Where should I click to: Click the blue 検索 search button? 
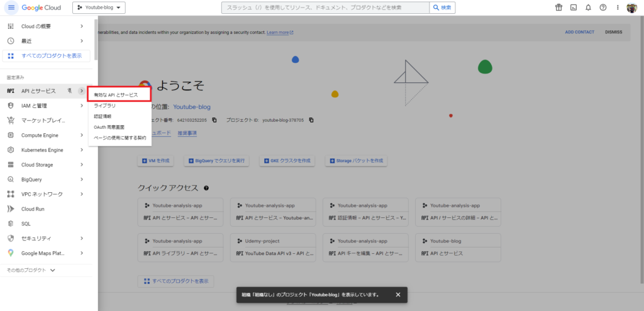(442, 8)
